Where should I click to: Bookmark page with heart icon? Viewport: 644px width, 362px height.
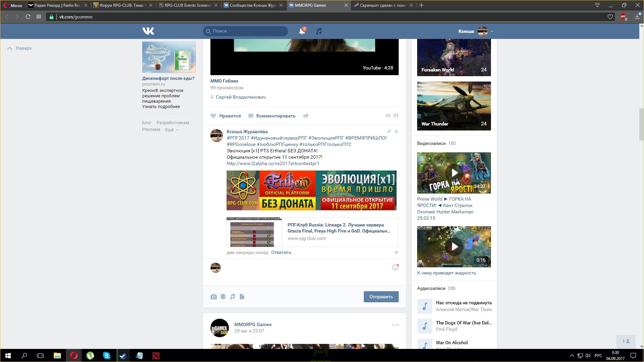pyautogui.click(x=610, y=17)
